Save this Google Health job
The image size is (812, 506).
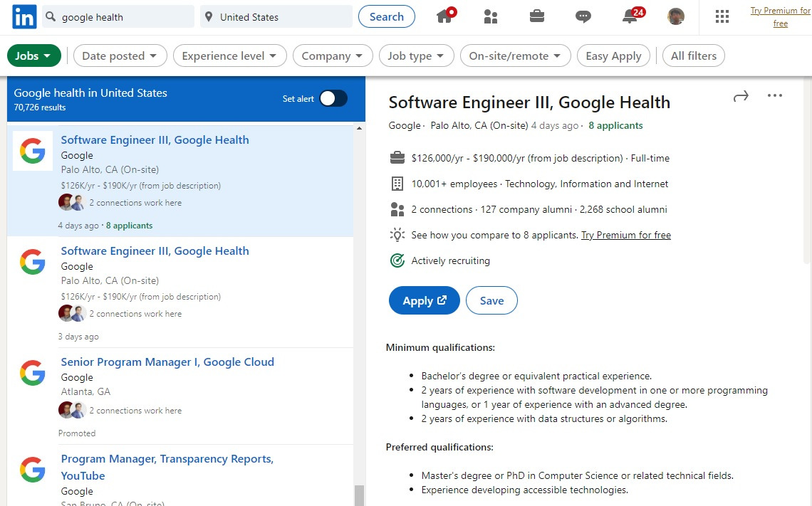click(x=491, y=301)
